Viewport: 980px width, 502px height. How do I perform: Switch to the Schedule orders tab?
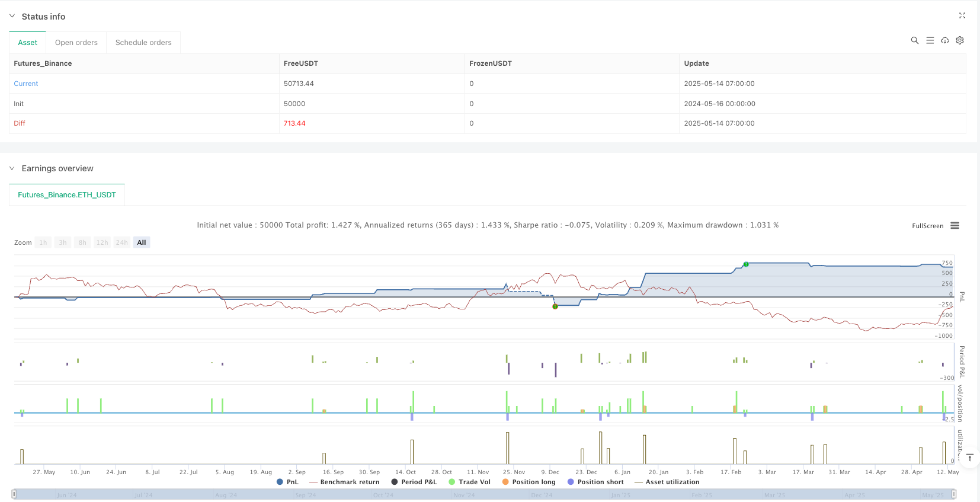click(143, 43)
